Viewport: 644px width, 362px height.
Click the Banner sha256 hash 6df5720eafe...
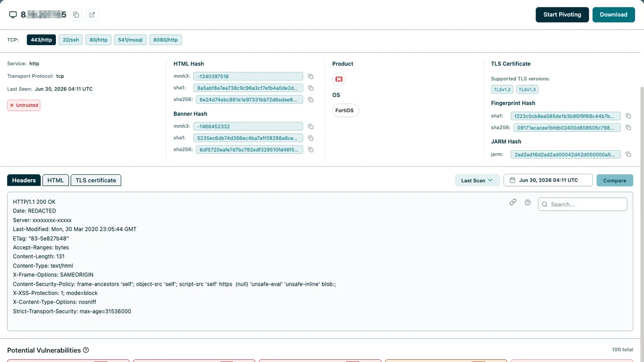coord(249,150)
